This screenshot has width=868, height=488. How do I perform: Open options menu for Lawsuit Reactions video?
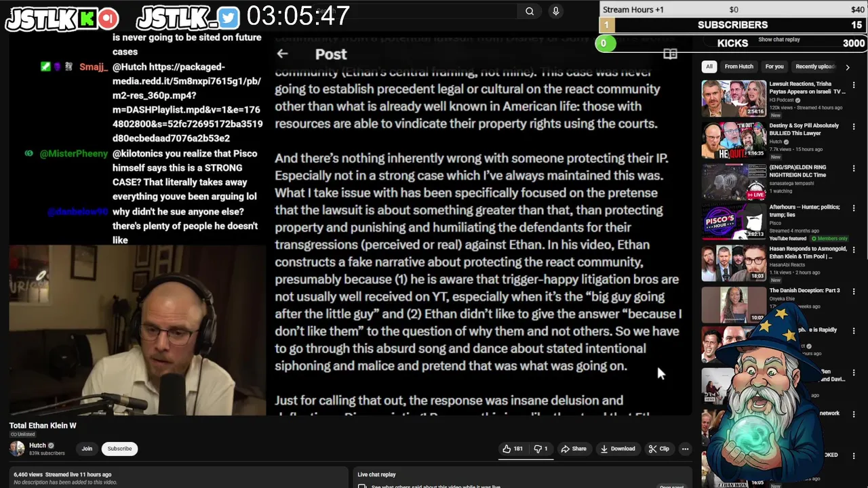[854, 85]
